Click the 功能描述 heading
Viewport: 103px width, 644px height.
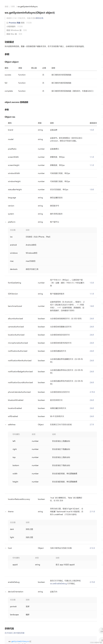pyautogui.click(x=9, y=42)
